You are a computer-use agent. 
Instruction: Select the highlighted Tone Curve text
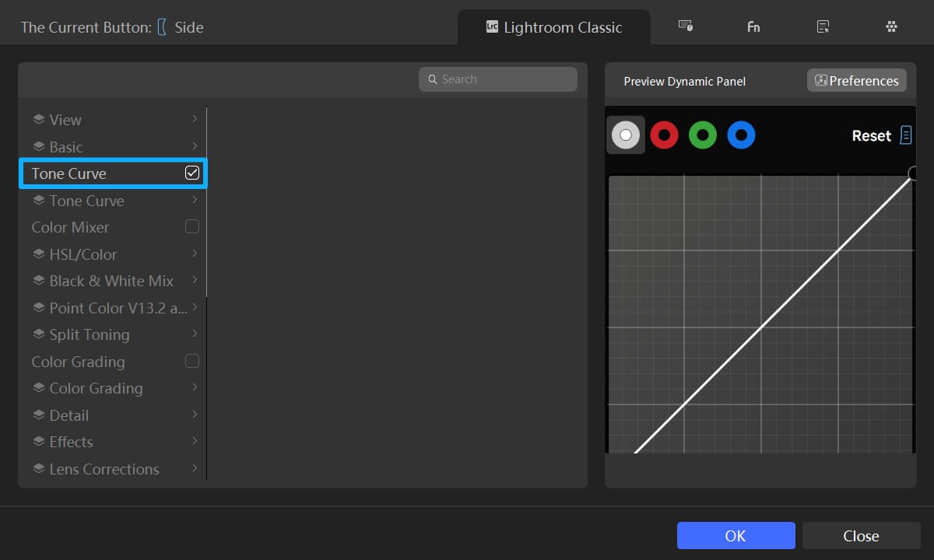(68, 173)
